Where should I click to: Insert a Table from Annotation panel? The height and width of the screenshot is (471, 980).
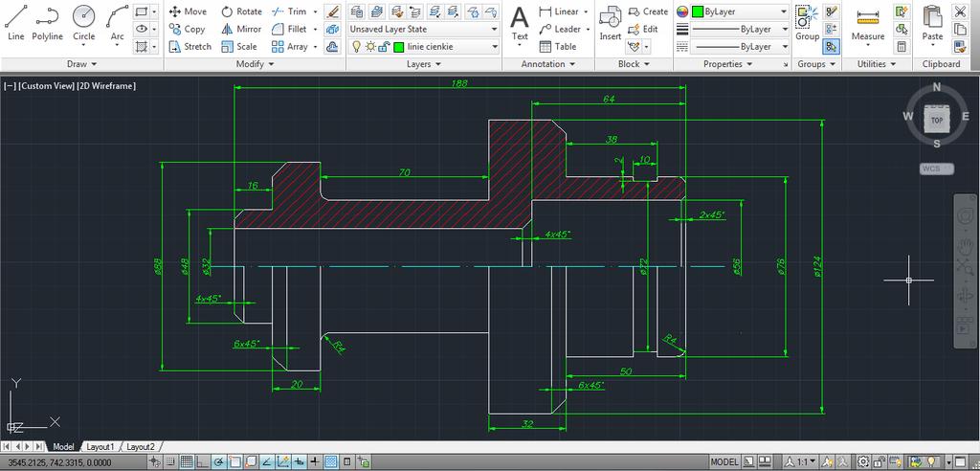point(558,46)
